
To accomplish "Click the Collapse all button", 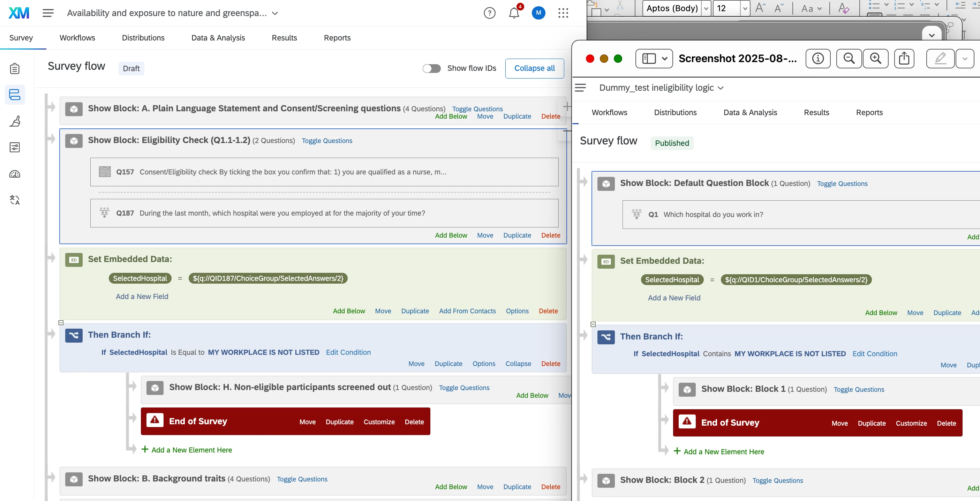I will [535, 68].
